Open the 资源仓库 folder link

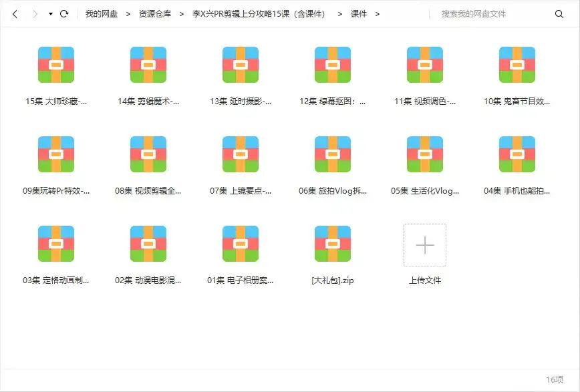(x=154, y=12)
